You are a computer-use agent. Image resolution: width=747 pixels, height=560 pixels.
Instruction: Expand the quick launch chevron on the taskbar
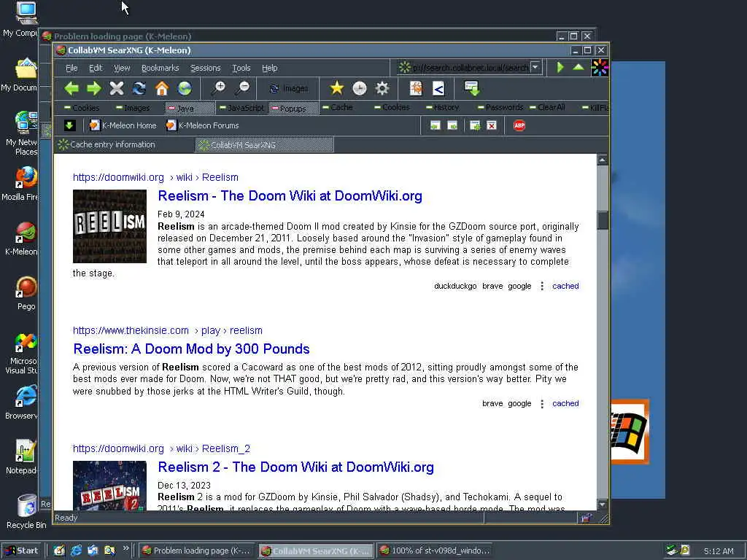(x=125, y=548)
